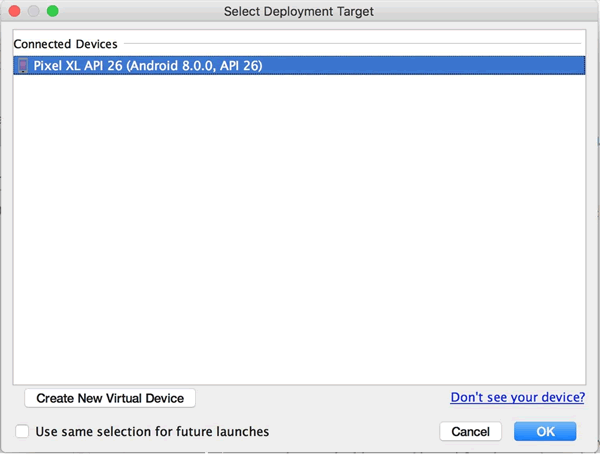Select the Pixel XL API 26 device row
The height and width of the screenshot is (454, 600).
click(x=299, y=65)
